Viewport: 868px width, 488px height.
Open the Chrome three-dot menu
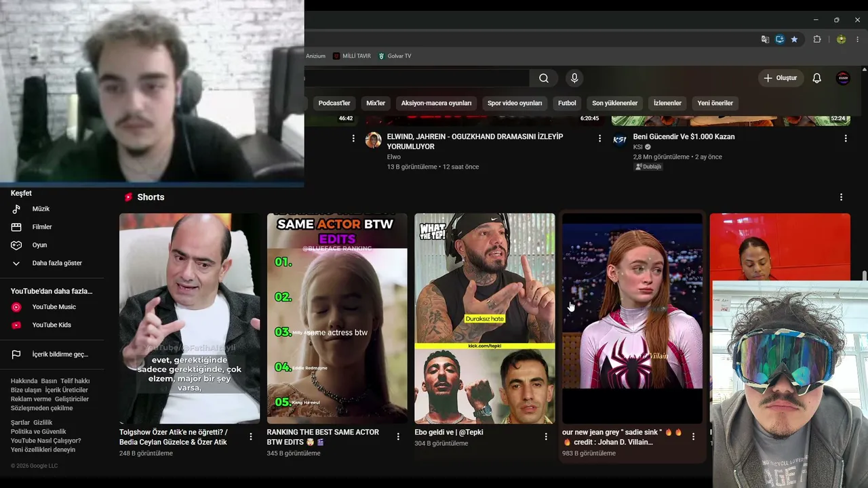click(858, 39)
